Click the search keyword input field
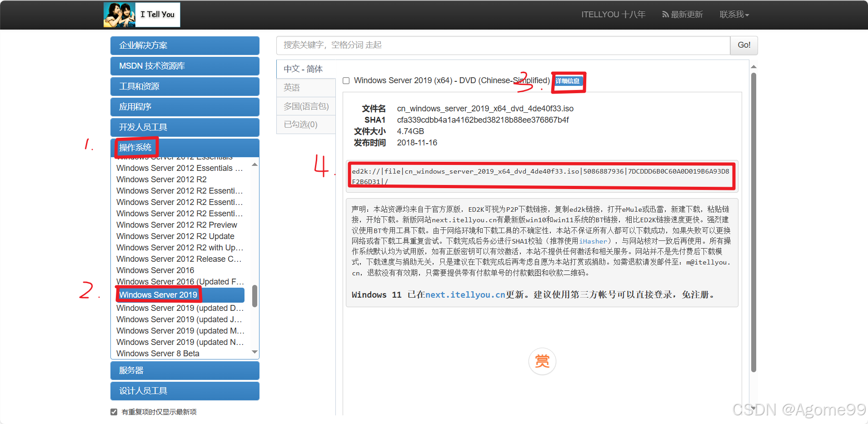 point(503,45)
